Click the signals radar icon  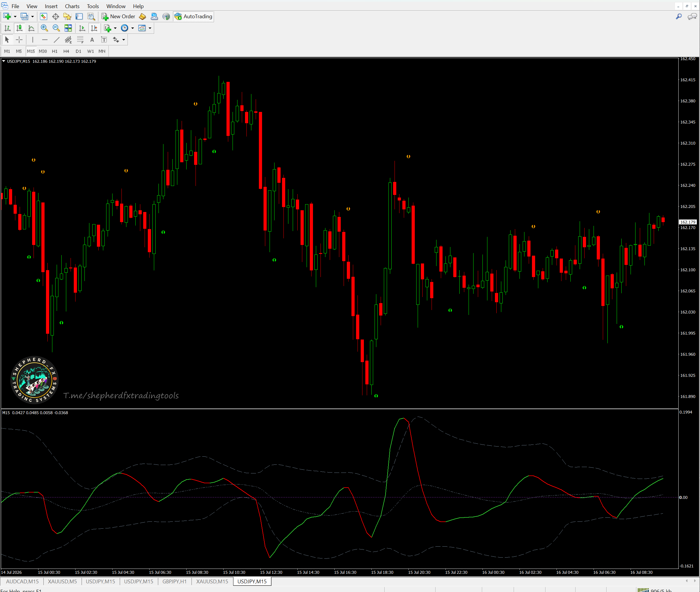point(166,16)
